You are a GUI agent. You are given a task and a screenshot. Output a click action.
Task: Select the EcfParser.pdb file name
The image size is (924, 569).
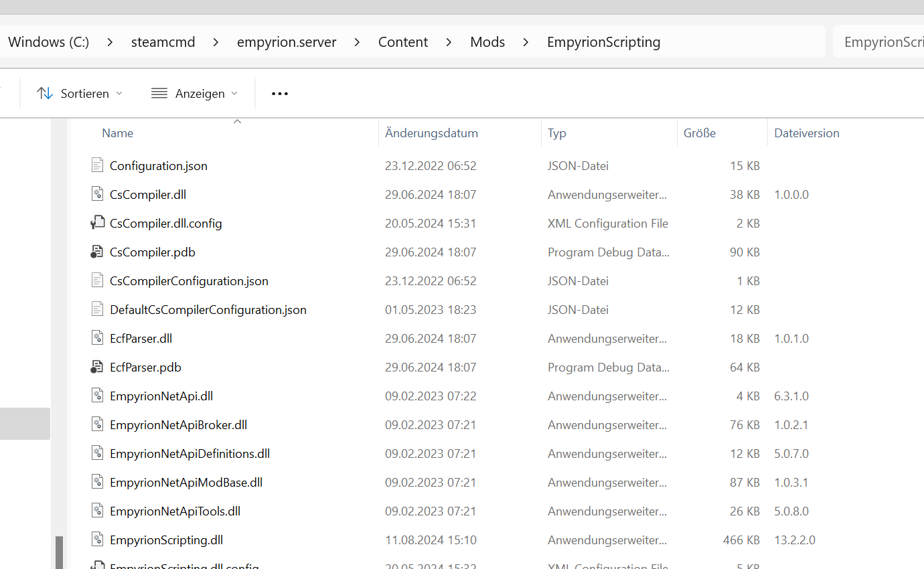(145, 367)
